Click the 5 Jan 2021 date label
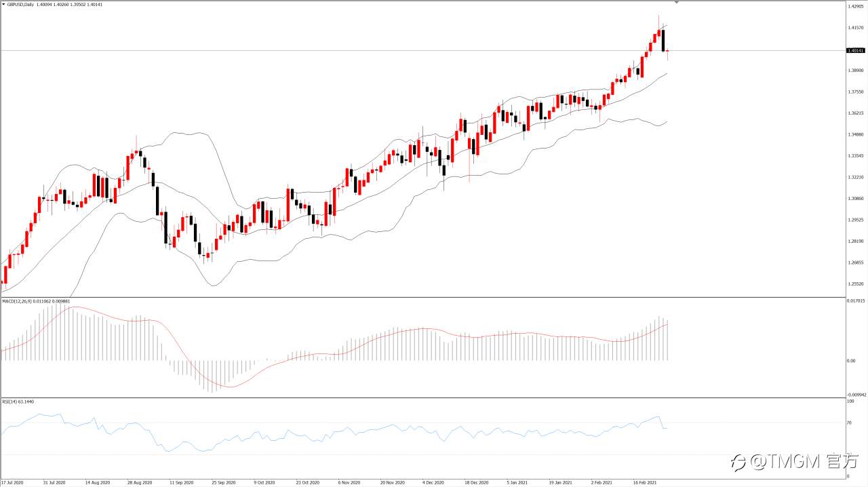This screenshot has width=868, height=487. [x=517, y=483]
